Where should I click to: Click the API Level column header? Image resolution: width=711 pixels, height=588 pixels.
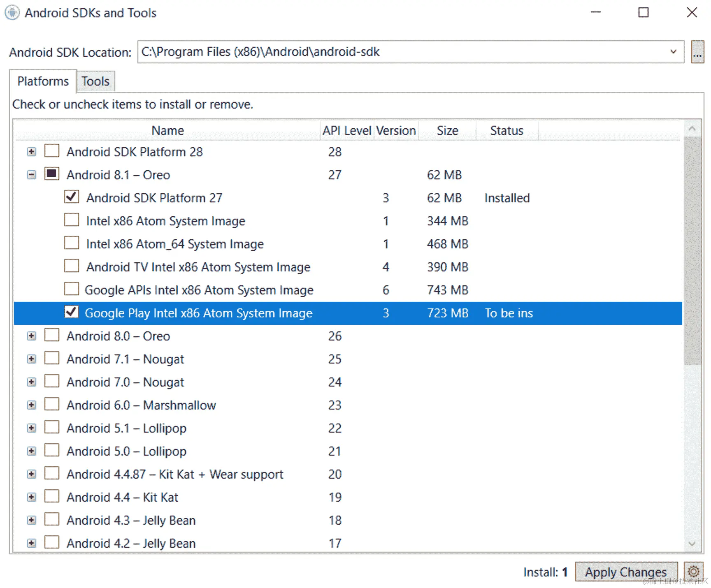coord(347,131)
